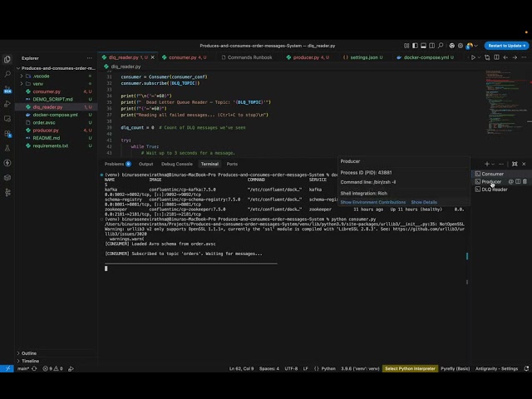
Task: Switch to docker-compose.yml editor tab
Action: 425,57
